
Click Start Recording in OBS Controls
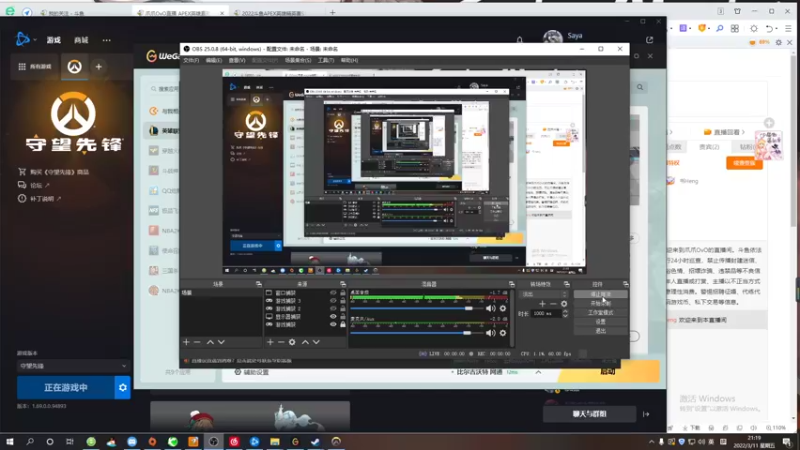click(x=600, y=304)
